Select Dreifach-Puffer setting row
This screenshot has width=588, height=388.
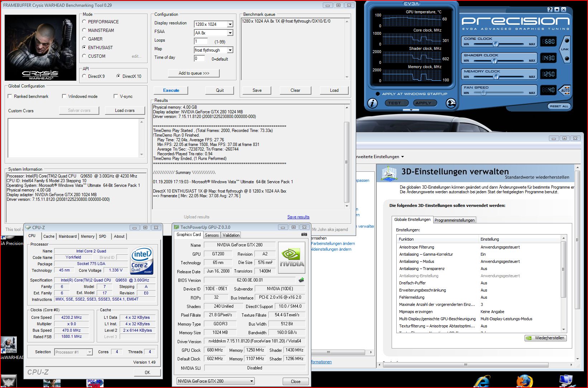478,283
